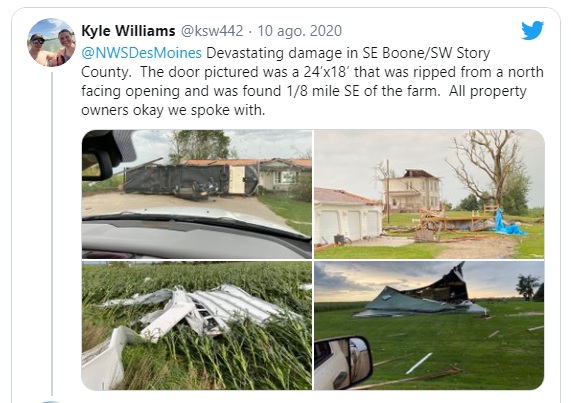This screenshot has width=571, height=403.
Task: Open Kyle Williams' profile picture
Action: click(52, 43)
